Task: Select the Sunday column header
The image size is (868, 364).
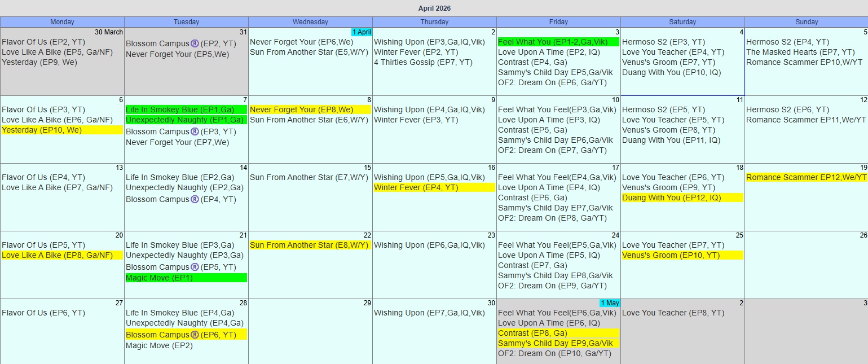Action: click(807, 22)
